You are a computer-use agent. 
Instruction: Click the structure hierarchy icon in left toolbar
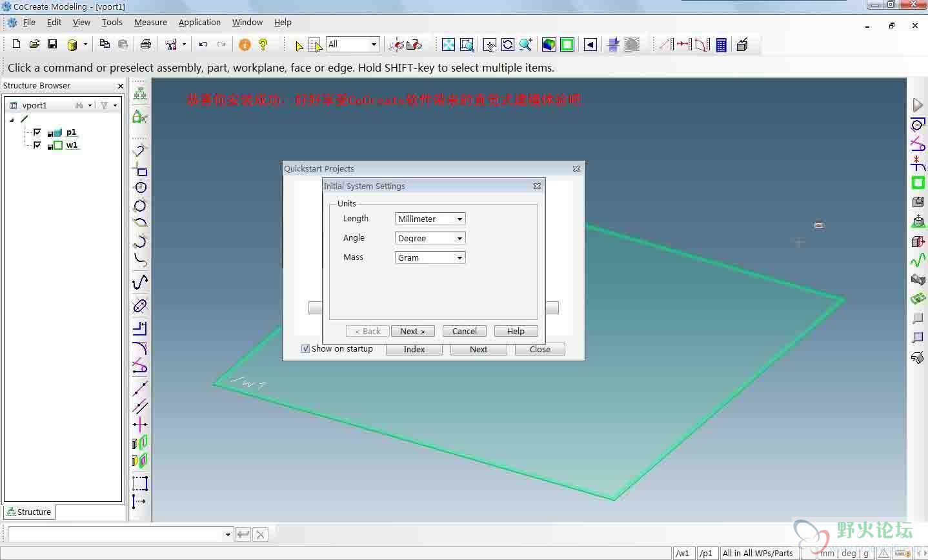click(140, 94)
